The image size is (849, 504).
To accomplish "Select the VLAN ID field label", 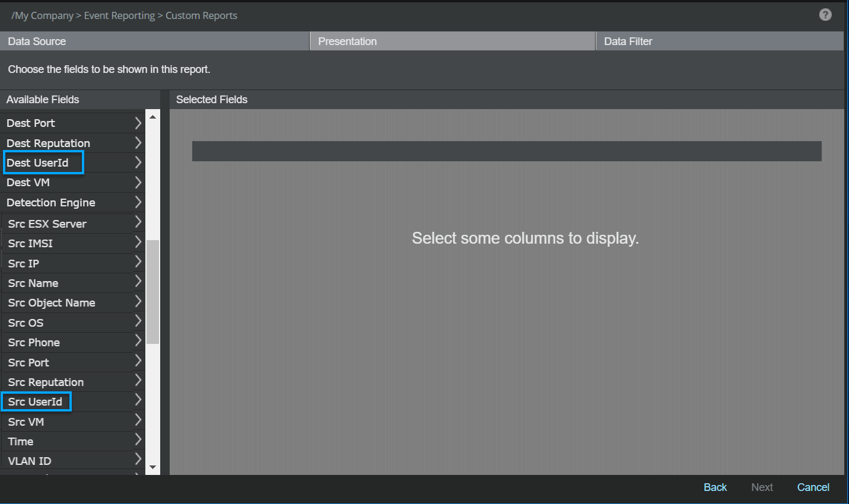I will tap(30, 461).
